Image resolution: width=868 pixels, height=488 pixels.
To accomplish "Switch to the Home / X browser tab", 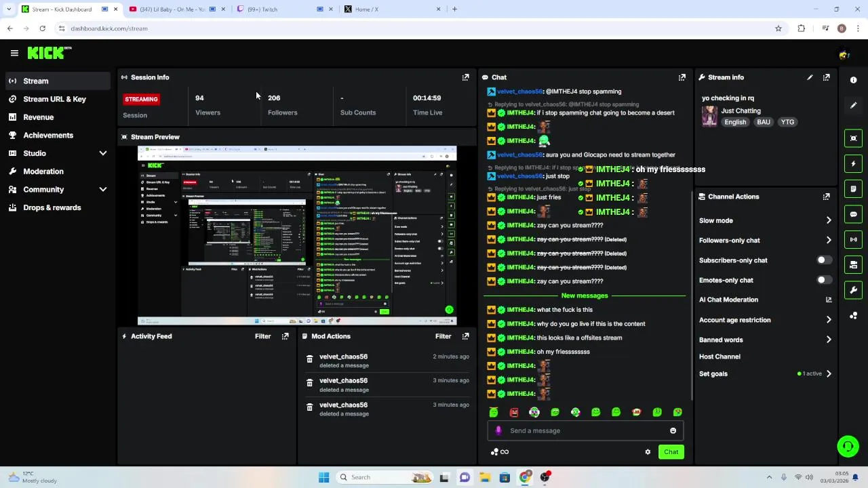I will tap(392, 9).
